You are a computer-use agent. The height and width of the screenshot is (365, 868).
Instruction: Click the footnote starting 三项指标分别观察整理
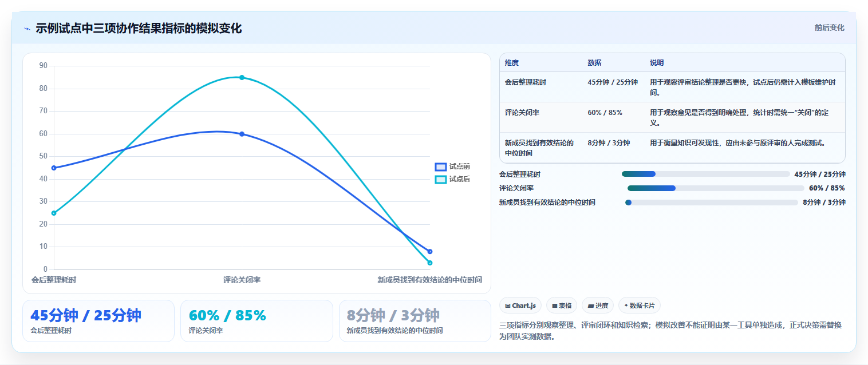(671, 331)
